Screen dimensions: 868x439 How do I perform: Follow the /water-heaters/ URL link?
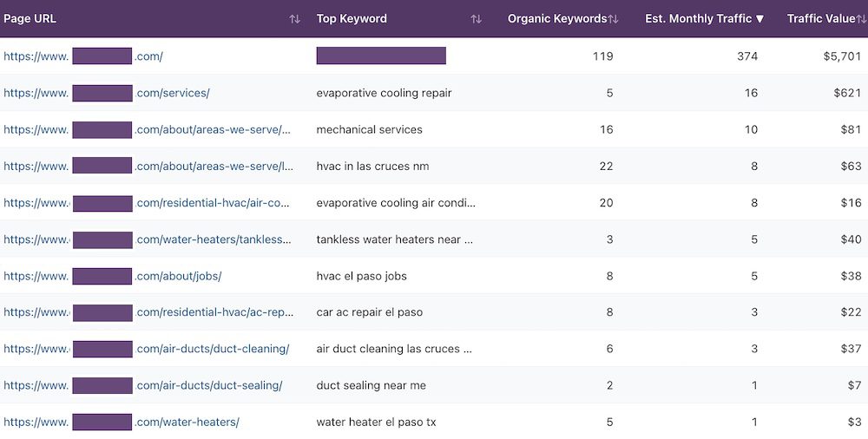[x=187, y=423]
